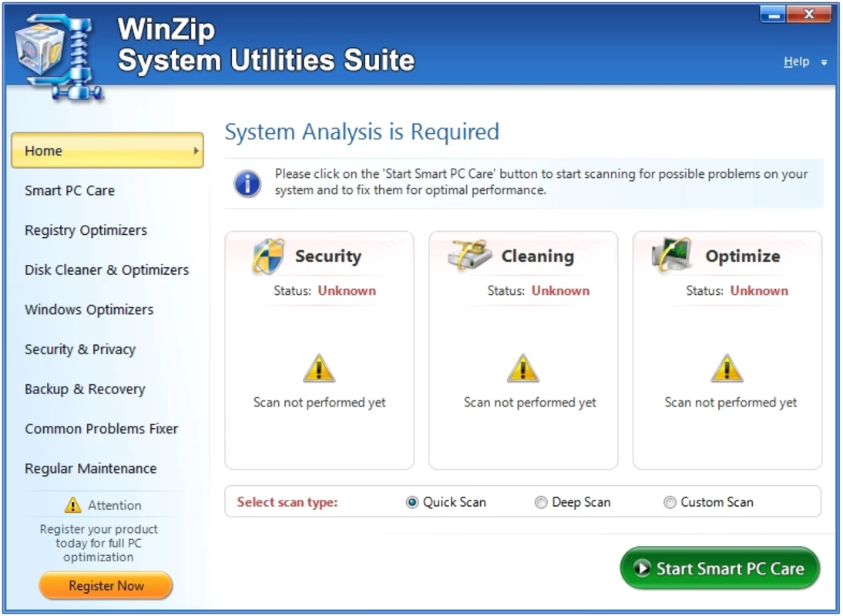Click the warning triangle in Optimize card
Viewport: 843px width, 616px height.
coord(727,368)
